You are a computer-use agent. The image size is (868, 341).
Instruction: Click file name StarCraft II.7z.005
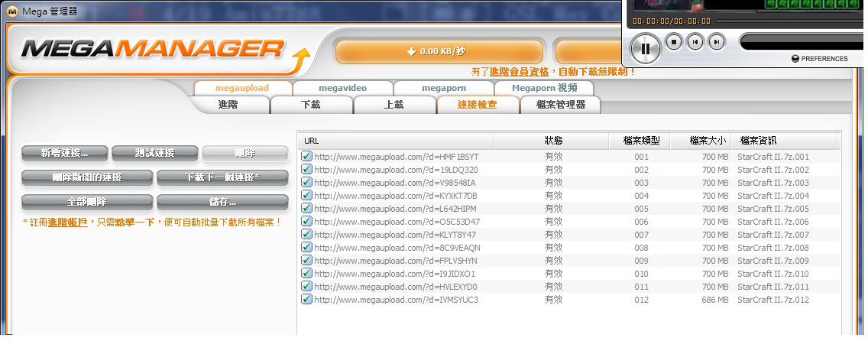point(772,209)
